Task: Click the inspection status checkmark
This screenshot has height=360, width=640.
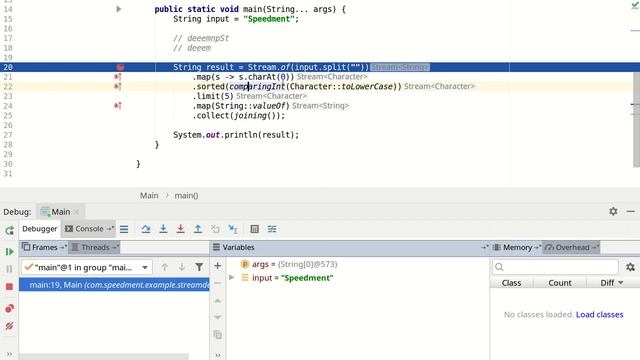Action: [x=635, y=5]
